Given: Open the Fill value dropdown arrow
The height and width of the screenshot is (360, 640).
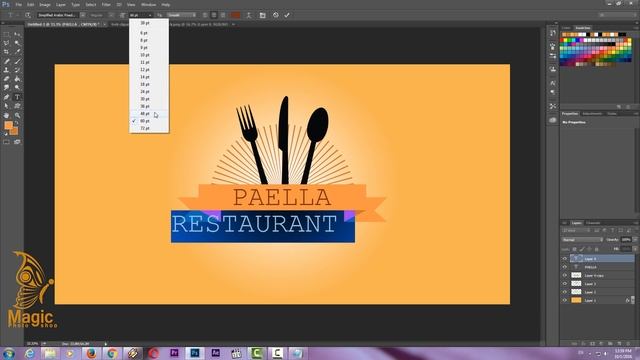Looking at the screenshot, I should tap(635, 249).
